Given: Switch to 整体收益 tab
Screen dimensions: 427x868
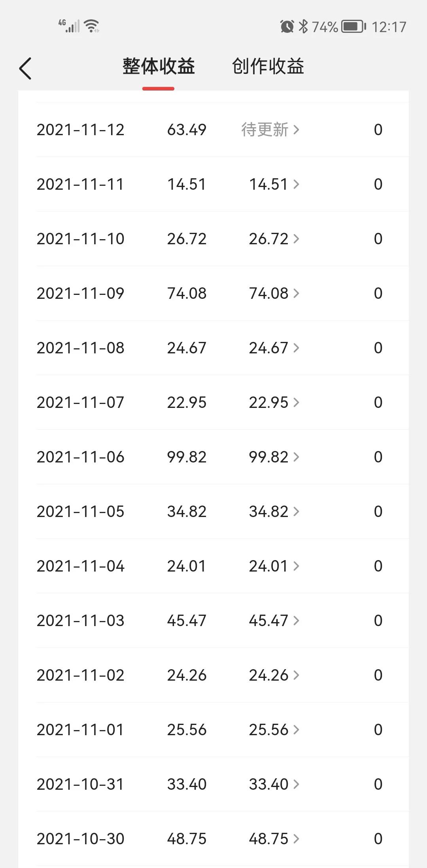Looking at the screenshot, I should [x=159, y=66].
